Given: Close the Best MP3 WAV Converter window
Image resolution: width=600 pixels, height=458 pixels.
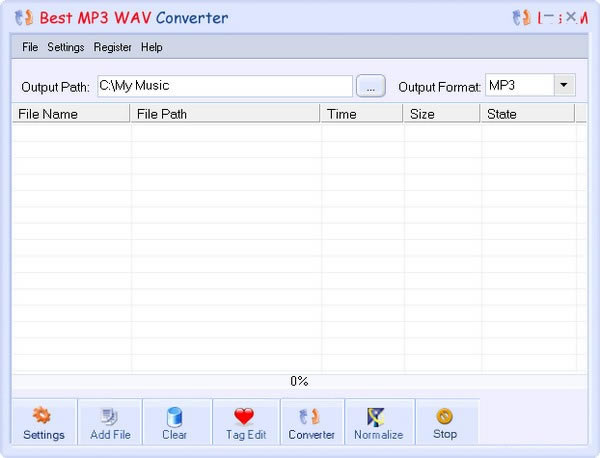Looking at the screenshot, I should pyautogui.click(x=571, y=17).
